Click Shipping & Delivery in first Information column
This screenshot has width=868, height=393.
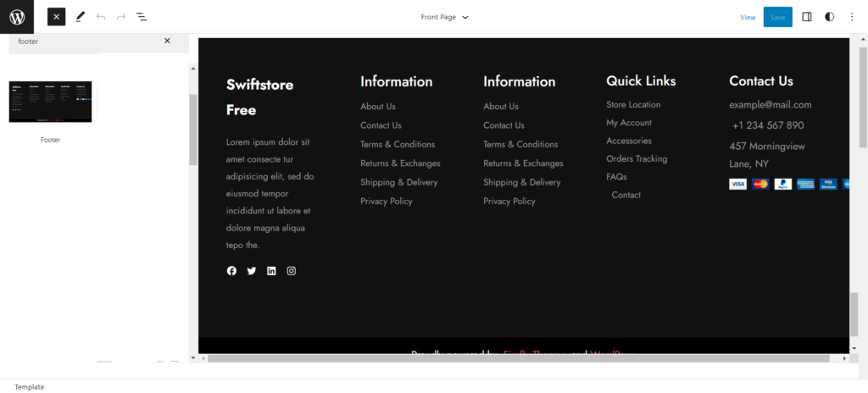click(399, 182)
